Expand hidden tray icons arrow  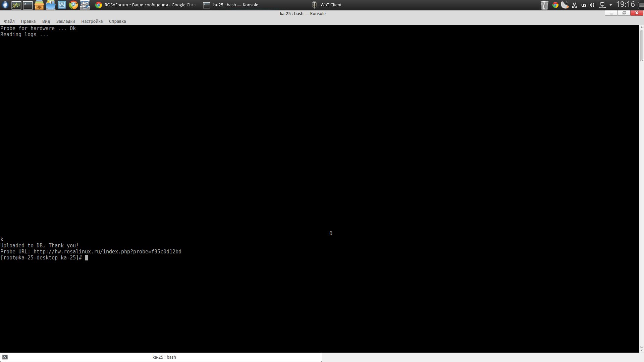pos(610,5)
